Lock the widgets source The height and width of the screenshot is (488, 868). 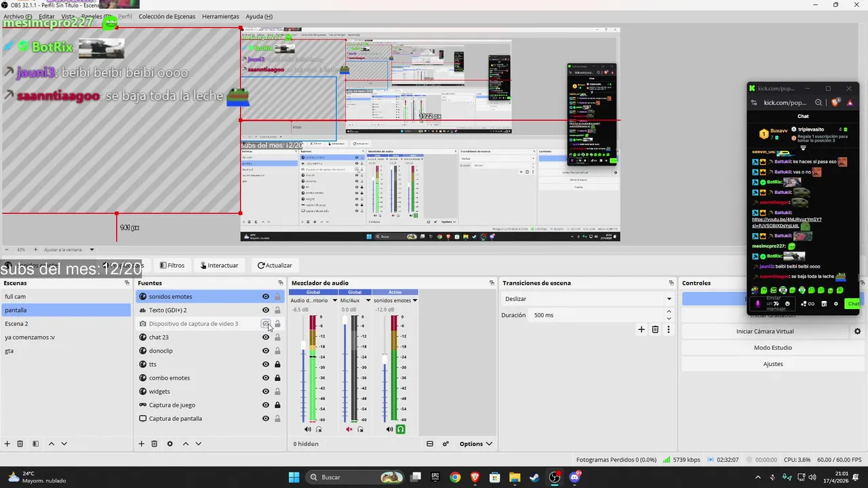point(277,391)
